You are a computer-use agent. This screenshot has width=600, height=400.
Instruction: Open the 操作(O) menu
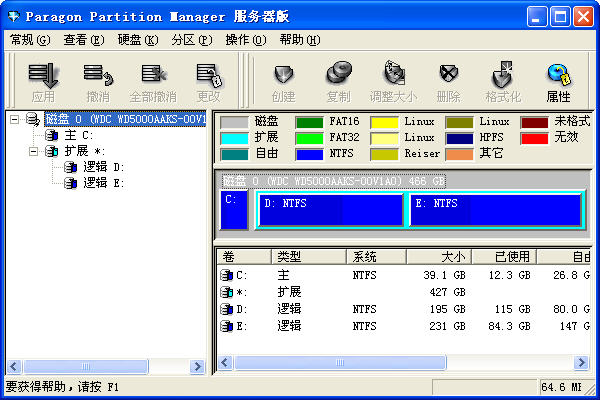pos(246,40)
